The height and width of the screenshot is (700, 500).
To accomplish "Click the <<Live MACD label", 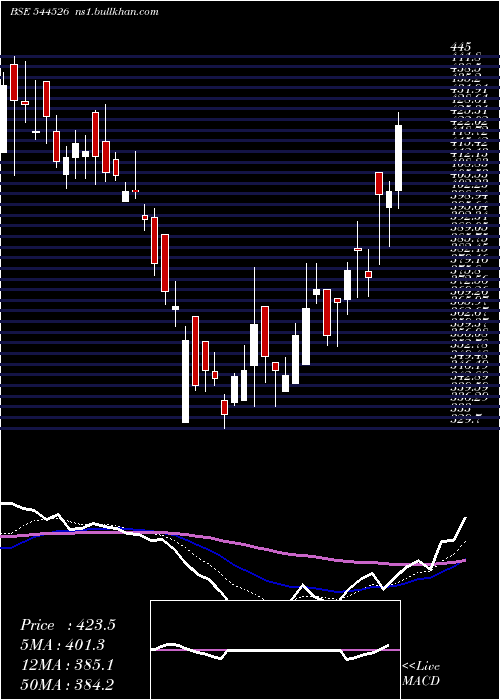I will [x=421, y=674].
